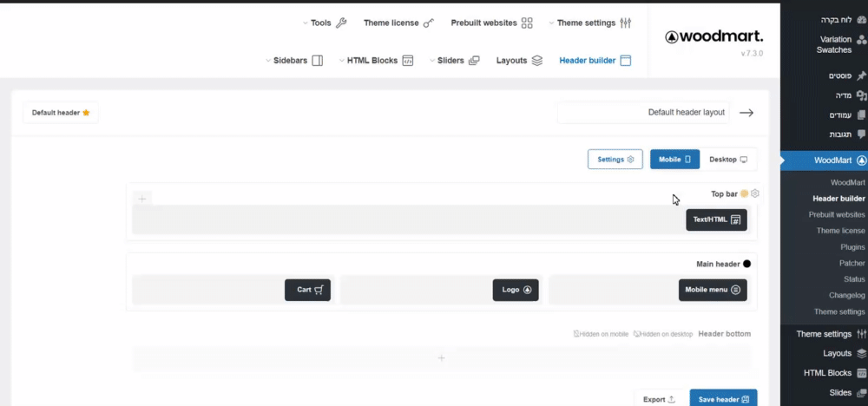Edit the Default header layout name field
Image resolution: width=868 pixels, height=406 pixels.
643,112
